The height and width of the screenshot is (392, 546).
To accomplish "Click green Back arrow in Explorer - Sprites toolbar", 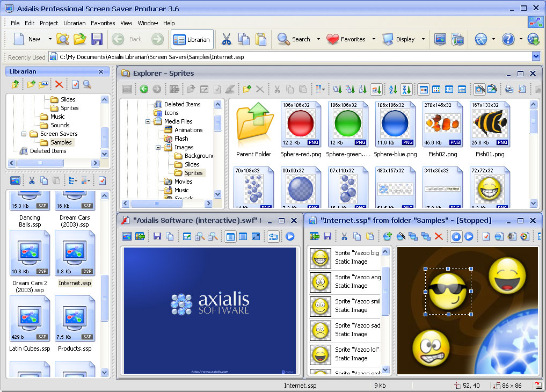I will (144, 89).
